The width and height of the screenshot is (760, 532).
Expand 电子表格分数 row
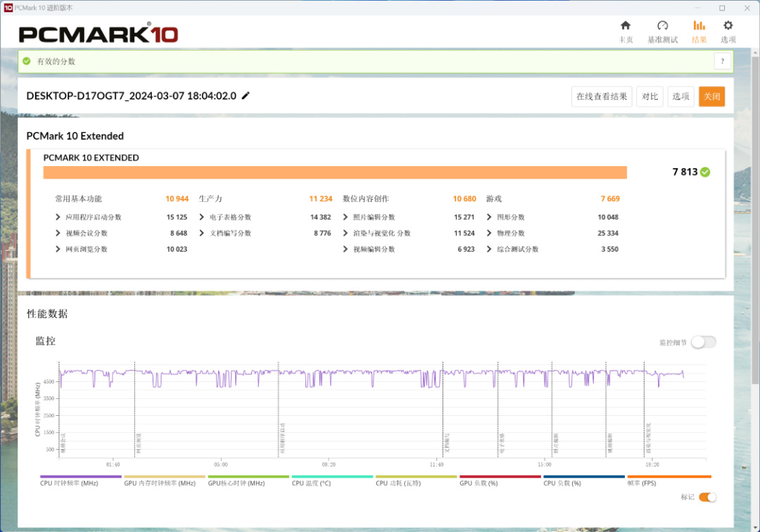202,217
